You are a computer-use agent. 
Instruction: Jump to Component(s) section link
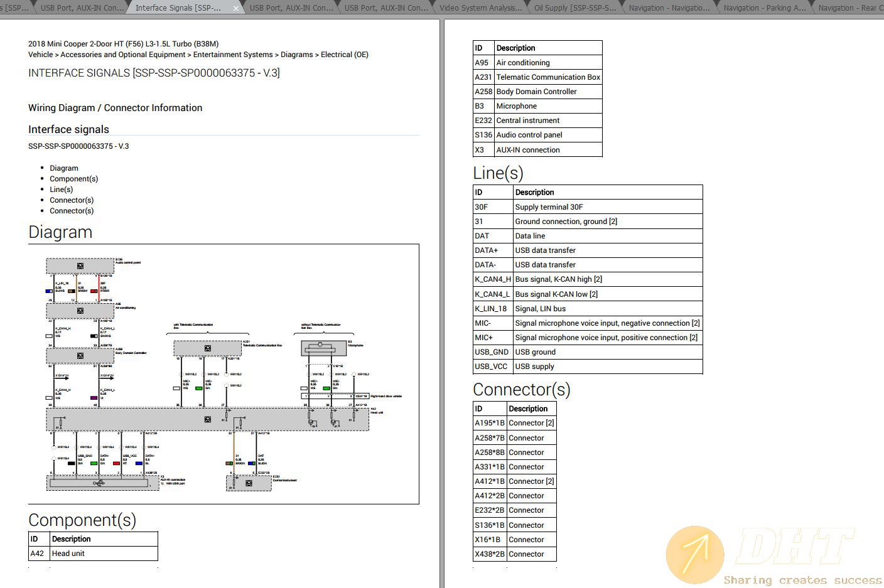coord(74,179)
